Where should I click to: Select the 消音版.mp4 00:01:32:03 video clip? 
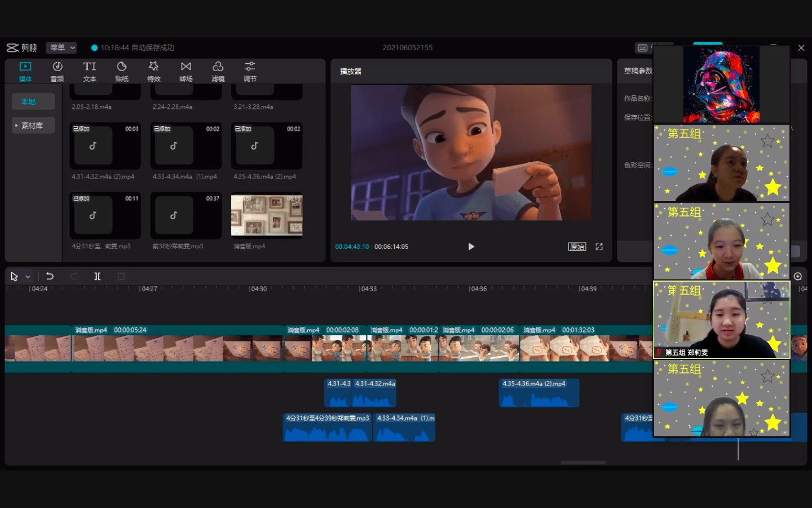click(x=586, y=348)
